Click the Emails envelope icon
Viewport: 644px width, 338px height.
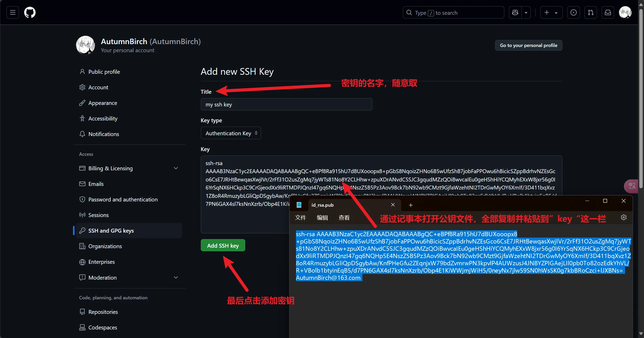tap(82, 184)
